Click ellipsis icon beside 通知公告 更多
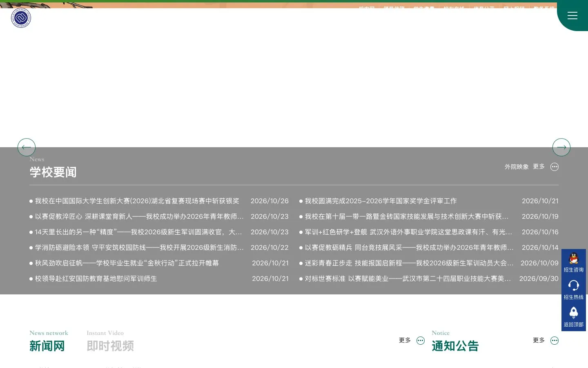 pos(555,341)
